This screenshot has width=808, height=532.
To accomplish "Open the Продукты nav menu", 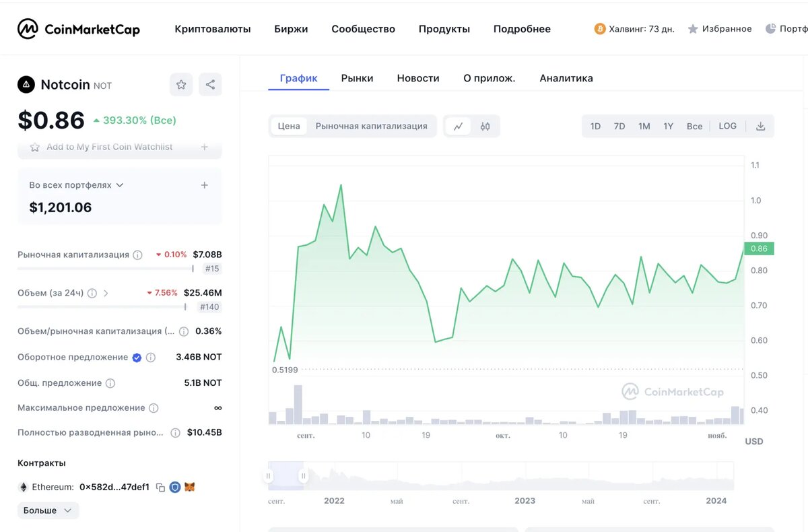I will point(444,29).
